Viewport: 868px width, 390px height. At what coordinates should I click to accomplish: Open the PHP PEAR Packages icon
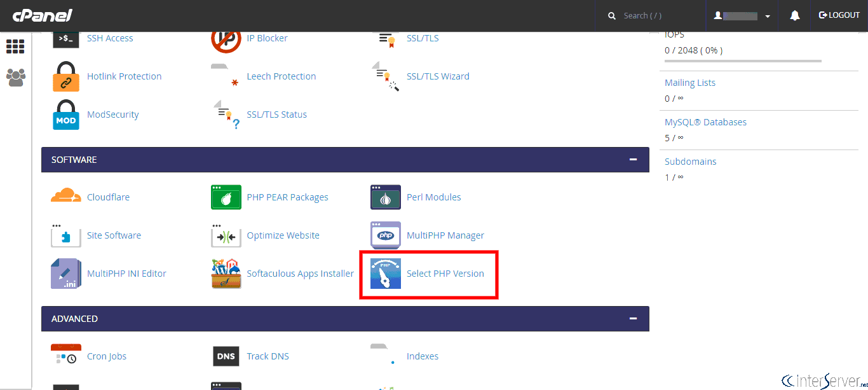pyautogui.click(x=226, y=197)
